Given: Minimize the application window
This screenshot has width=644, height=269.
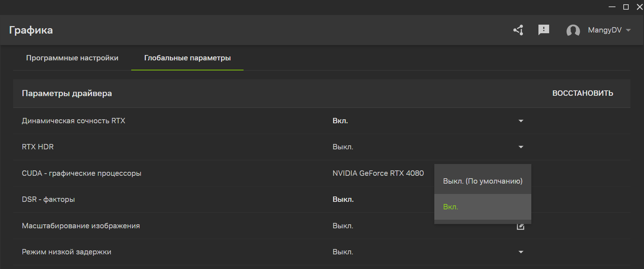Looking at the screenshot, I should 612,7.
